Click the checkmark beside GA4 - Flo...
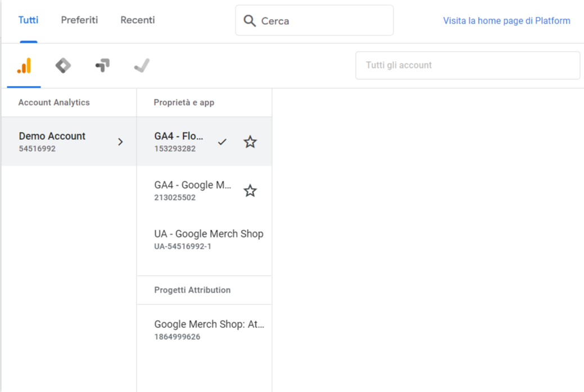 point(222,142)
